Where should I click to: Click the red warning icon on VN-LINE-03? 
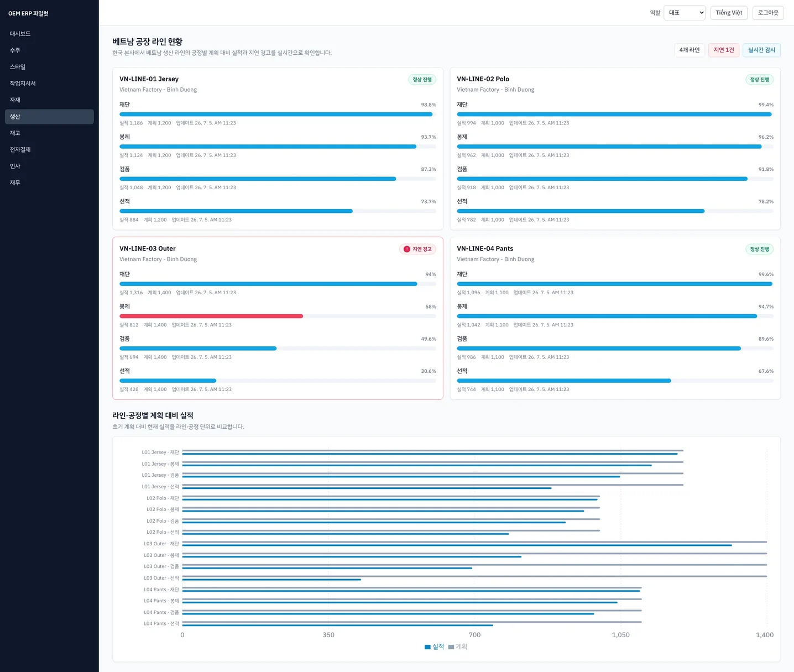(407, 249)
